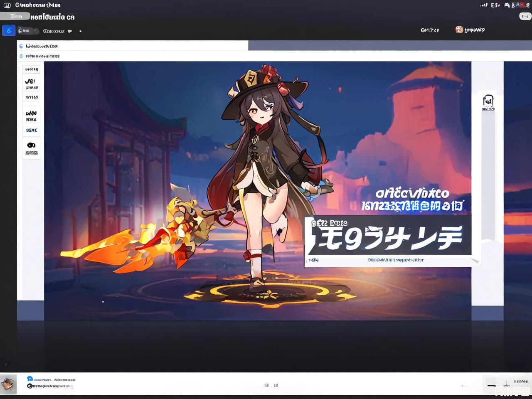532x399 pixels.
Task: Click the black circular icon in bottom bar
Action: (x=30, y=386)
